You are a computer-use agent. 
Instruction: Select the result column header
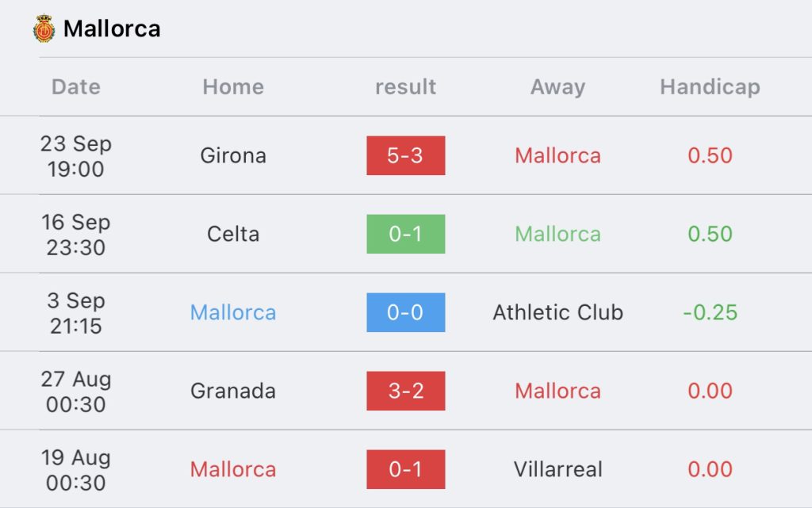tap(405, 87)
